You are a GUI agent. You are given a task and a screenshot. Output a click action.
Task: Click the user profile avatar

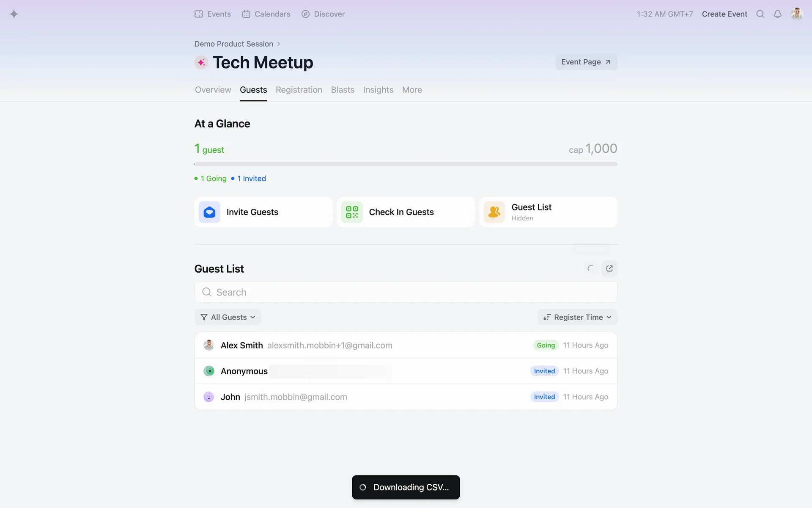[796, 14]
